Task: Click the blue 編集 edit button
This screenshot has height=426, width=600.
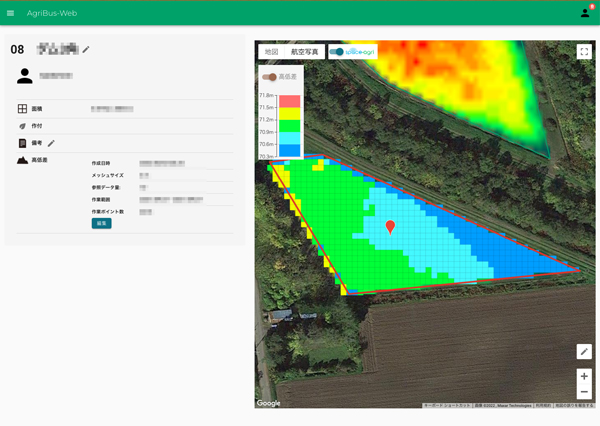Action: pos(101,223)
